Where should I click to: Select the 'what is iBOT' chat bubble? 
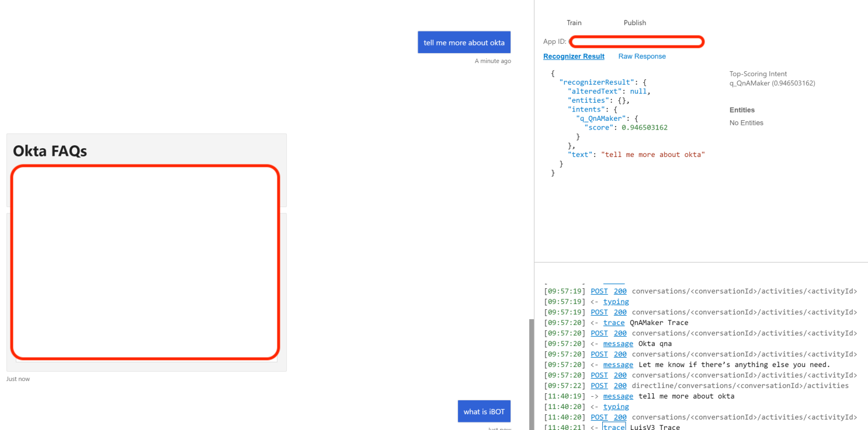(x=484, y=411)
